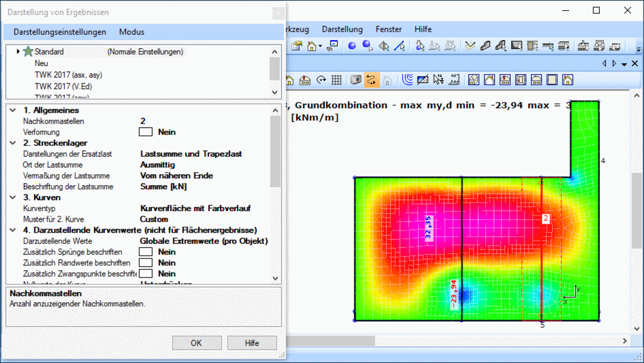Click the blue contour lines icon
The height and width of the screenshot is (363, 644).
click(407, 80)
